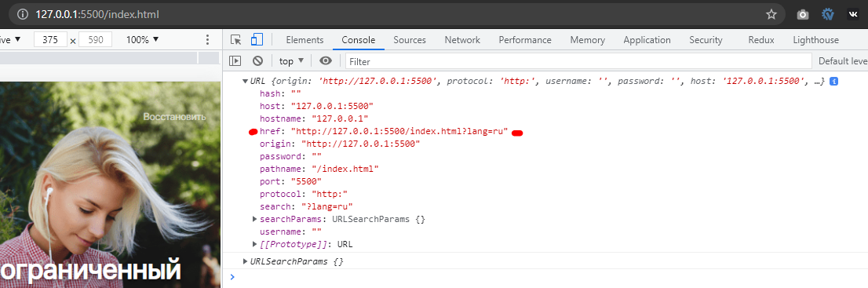Image resolution: width=868 pixels, height=288 pixels.
Task: Open device toolbar more options menu
Action: (x=208, y=40)
